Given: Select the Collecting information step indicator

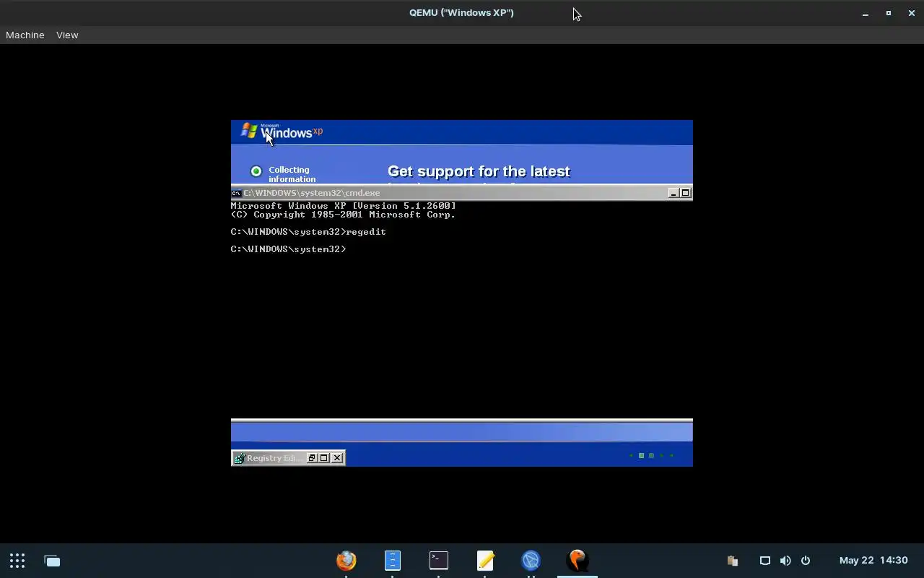Looking at the screenshot, I should (256, 171).
